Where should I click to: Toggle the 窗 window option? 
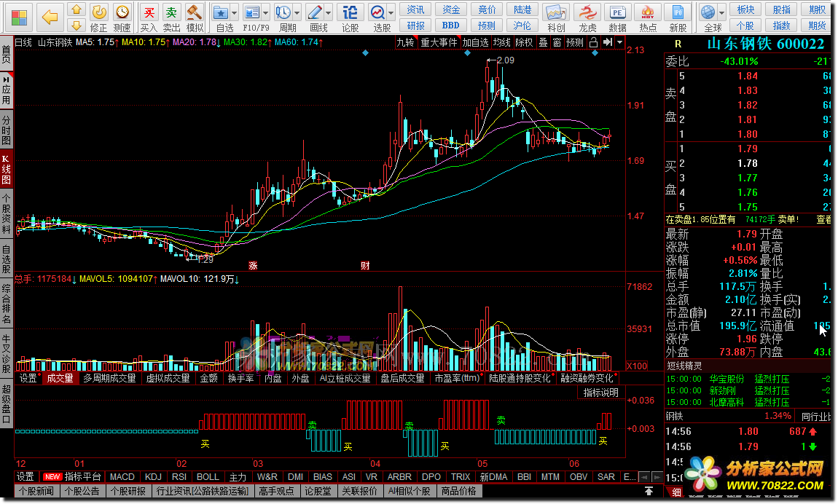(557, 42)
